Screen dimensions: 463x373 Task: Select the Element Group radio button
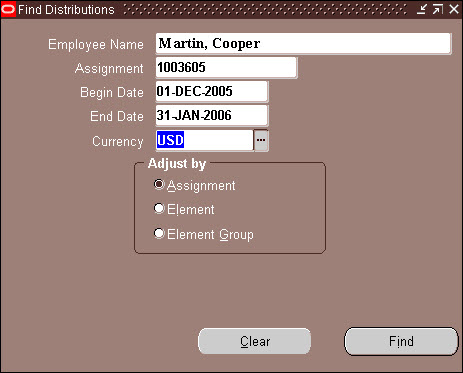pos(159,233)
